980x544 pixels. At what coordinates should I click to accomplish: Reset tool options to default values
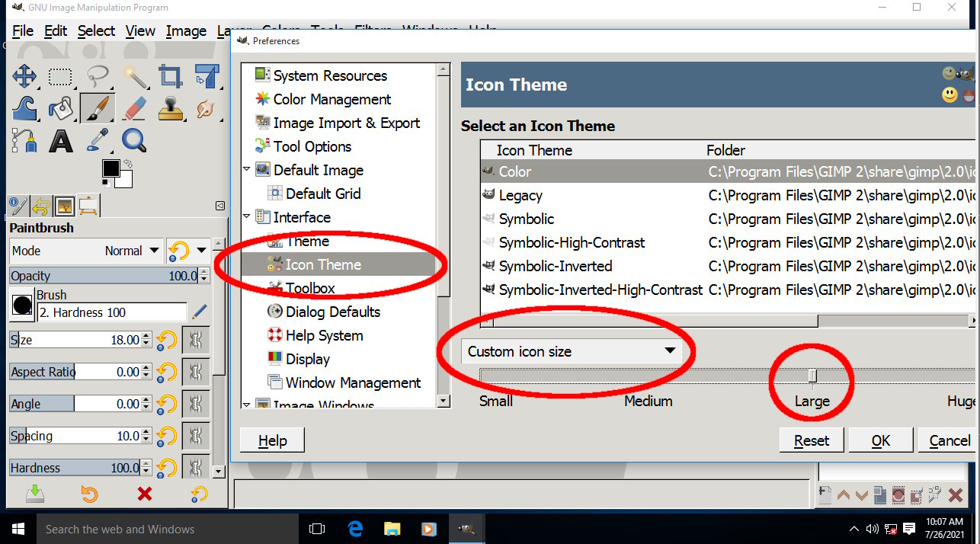click(199, 494)
